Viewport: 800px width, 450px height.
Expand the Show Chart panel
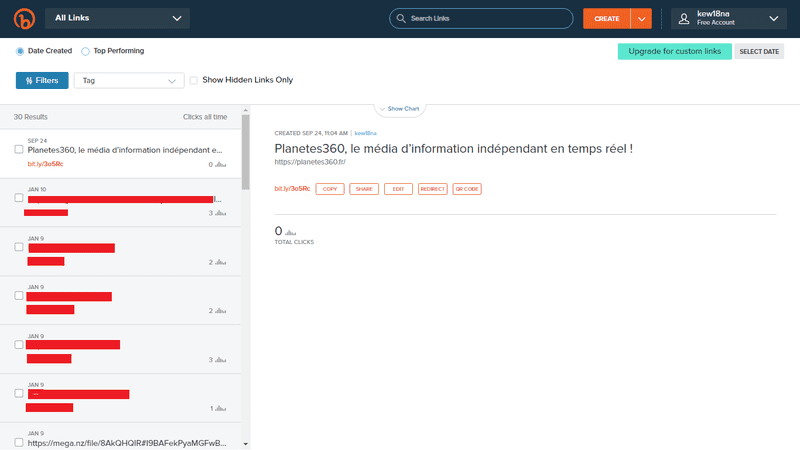tap(399, 109)
